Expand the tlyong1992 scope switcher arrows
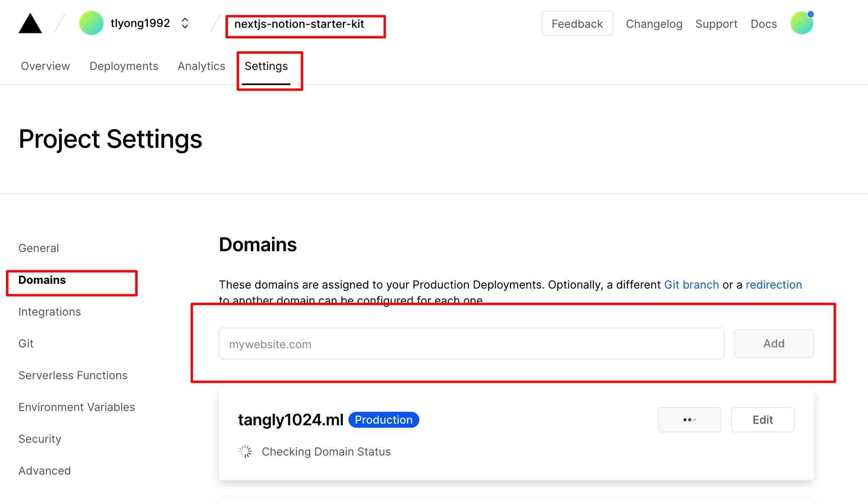The width and height of the screenshot is (868, 504). point(185,23)
